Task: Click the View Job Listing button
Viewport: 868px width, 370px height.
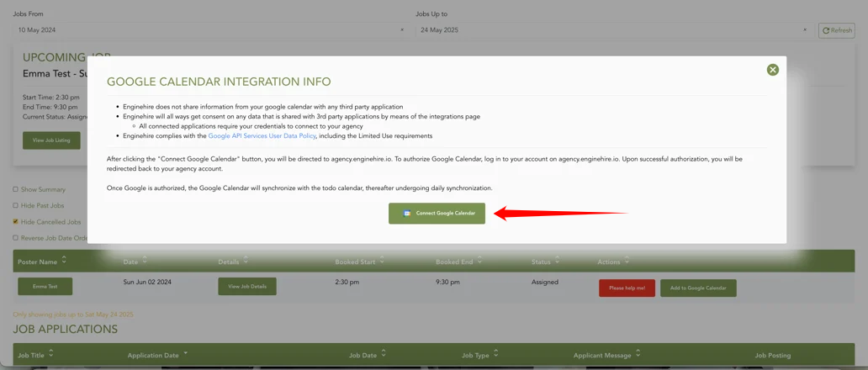Action: [51, 140]
